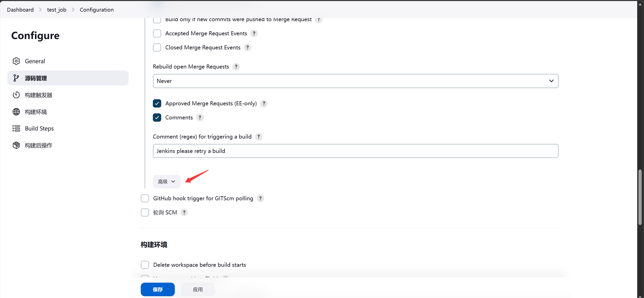Open the Configuration breadcrumb

coord(97,10)
